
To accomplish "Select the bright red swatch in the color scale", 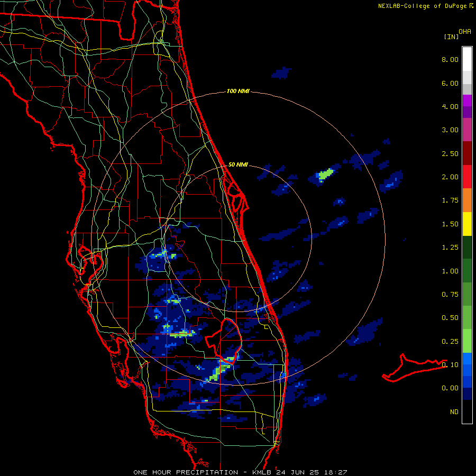I will (x=467, y=177).
